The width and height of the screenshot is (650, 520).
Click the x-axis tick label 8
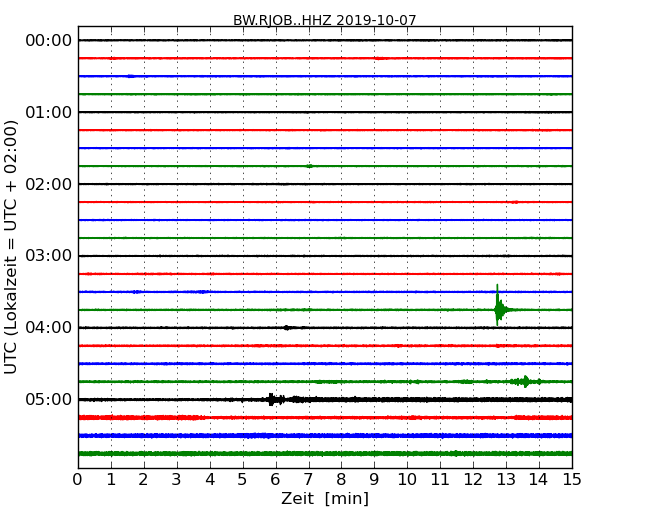coord(341,479)
